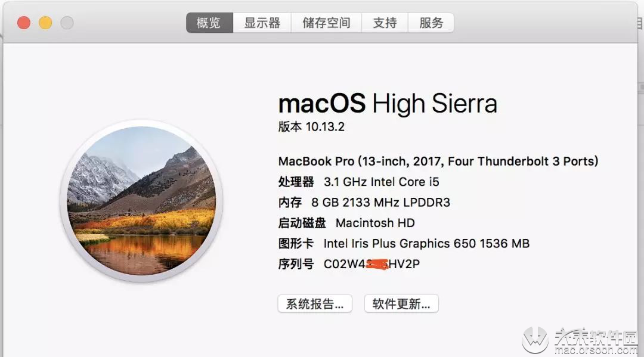
Task: Go to the 支持 tab
Action: [385, 23]
